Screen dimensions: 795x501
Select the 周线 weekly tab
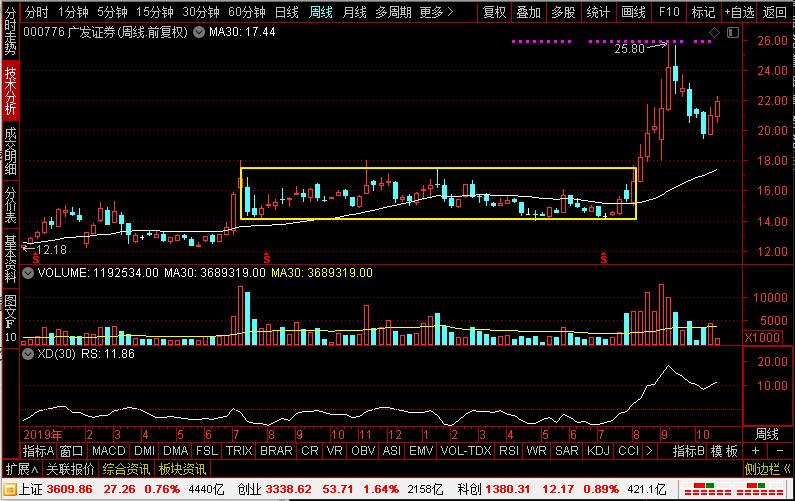(321, 12)
